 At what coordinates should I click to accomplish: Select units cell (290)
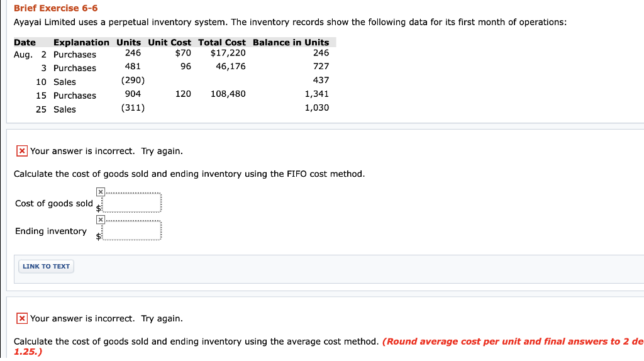(133, 80)
